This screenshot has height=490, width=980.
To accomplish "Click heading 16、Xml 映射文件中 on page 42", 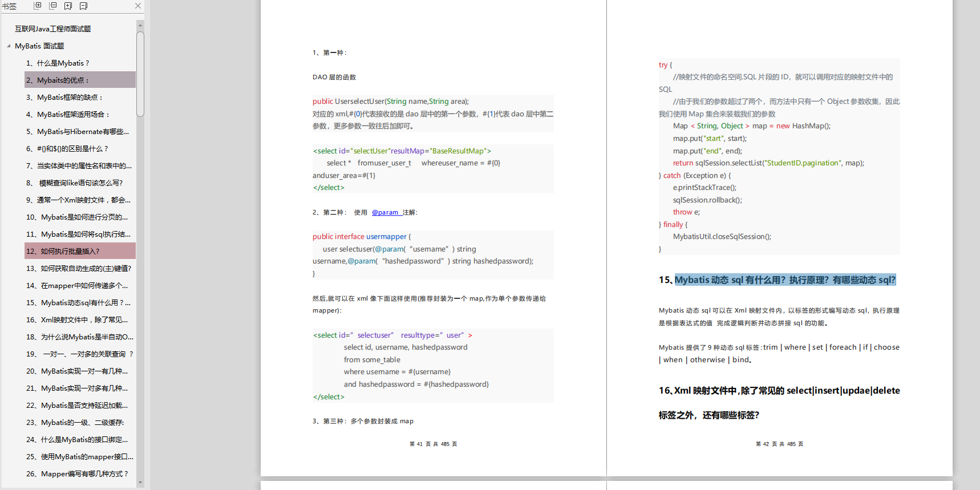I will pos(779,403).
